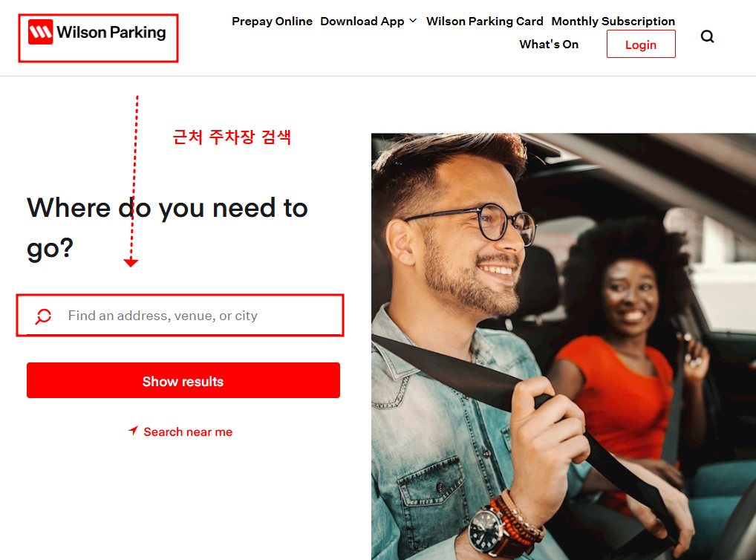Open Wilson Parking Card page
Viewport: 756px width, 560px height.
pos(484,22)
